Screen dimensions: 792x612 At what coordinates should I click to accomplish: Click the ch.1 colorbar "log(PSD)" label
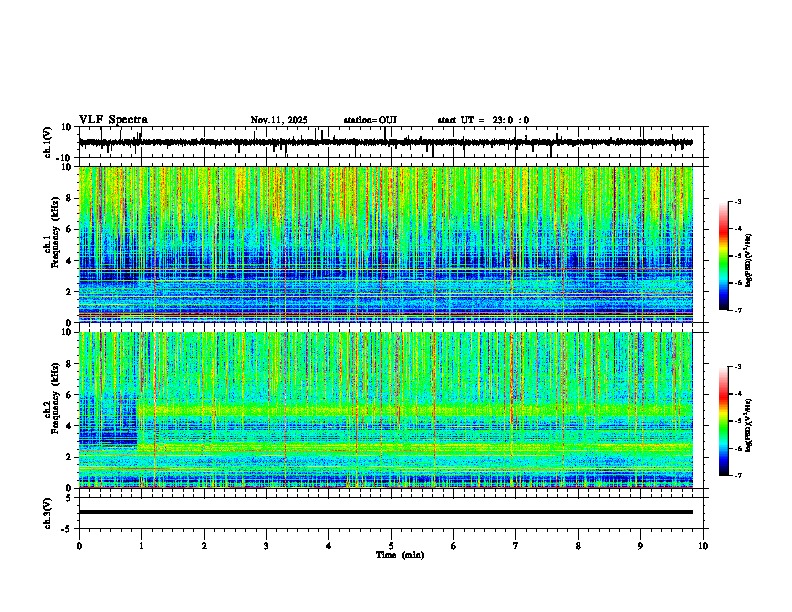click(x=749, y=261)
